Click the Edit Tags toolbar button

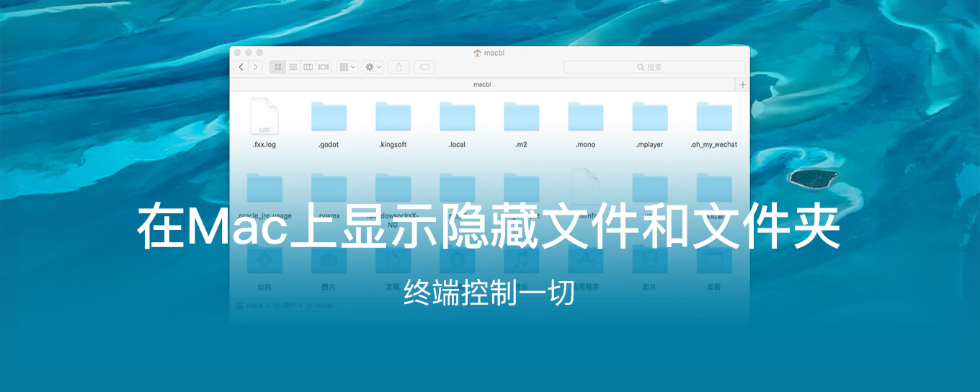click(x=424, y=67)
